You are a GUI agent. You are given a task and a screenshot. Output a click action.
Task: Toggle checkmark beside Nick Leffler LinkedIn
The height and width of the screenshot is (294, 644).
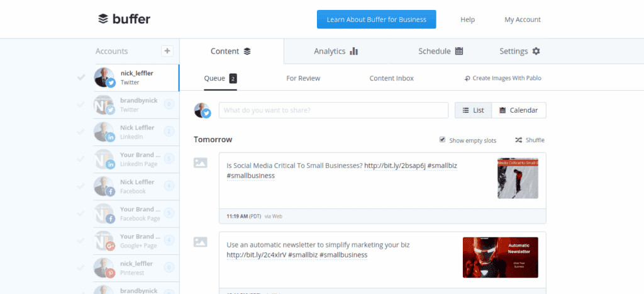(81, 132)
